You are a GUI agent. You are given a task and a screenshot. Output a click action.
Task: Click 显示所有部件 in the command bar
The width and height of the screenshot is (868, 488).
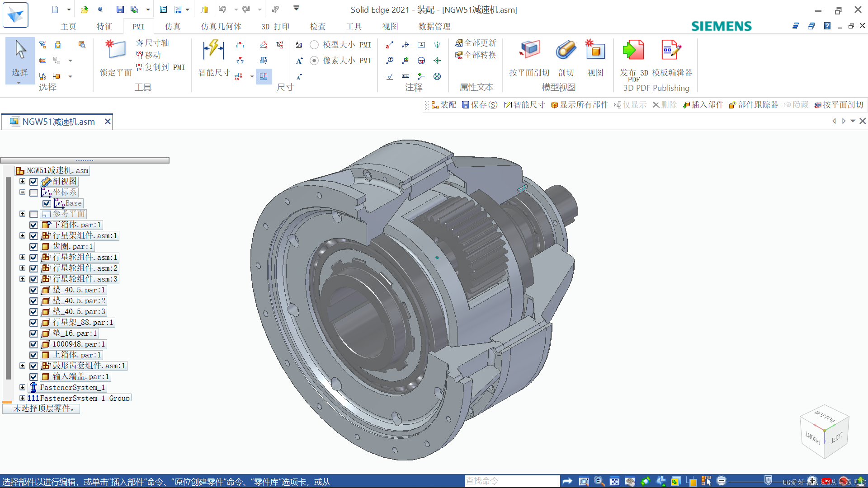pos(579,105)
